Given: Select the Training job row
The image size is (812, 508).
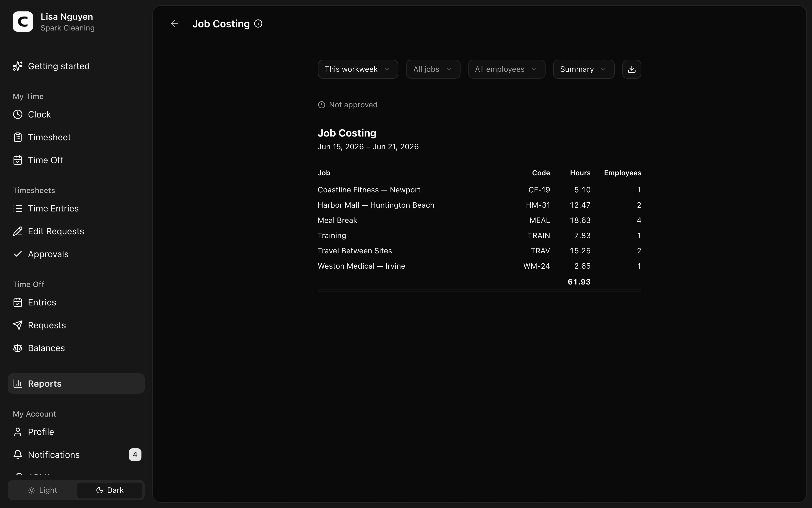Looking at the screenshot, I should tap(479, 236).
